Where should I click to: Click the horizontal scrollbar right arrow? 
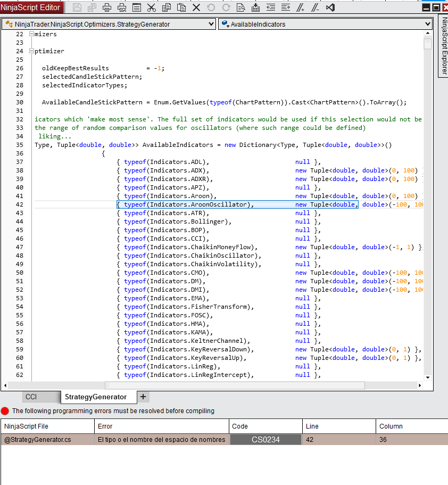420,385
